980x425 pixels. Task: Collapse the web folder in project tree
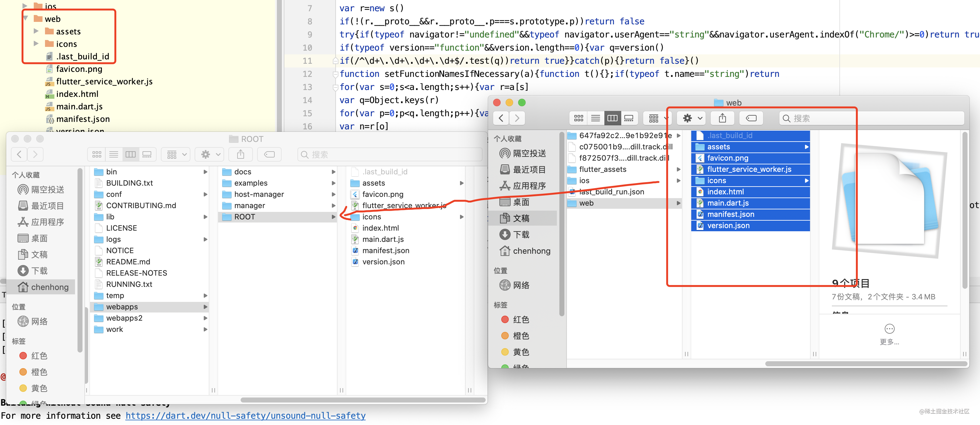pos(26,18)
